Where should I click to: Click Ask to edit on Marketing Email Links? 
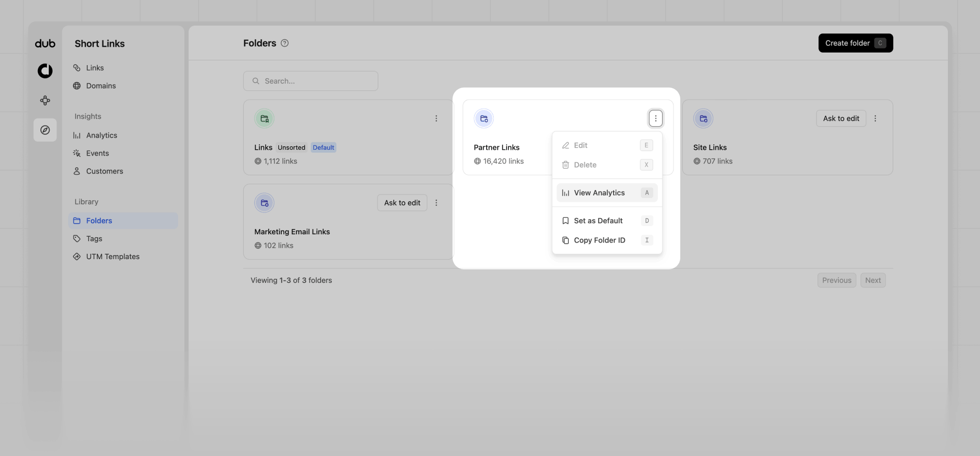(402, 203)
